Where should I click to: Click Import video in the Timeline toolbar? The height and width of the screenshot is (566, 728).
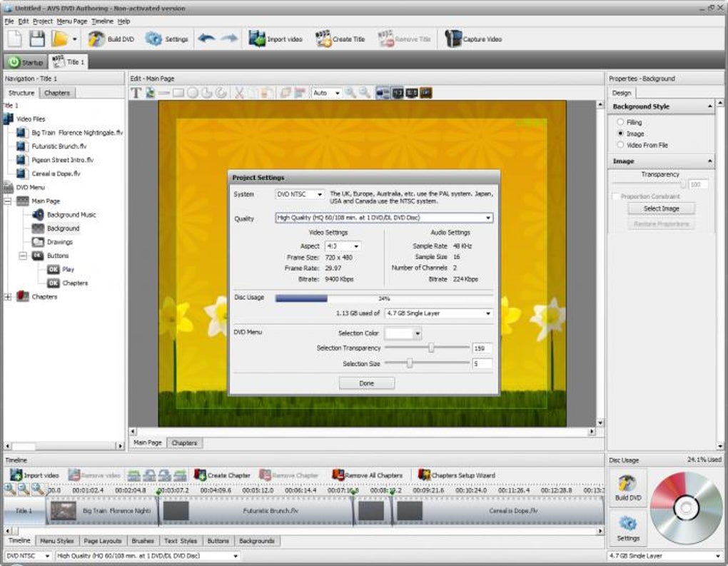[35, 475]
